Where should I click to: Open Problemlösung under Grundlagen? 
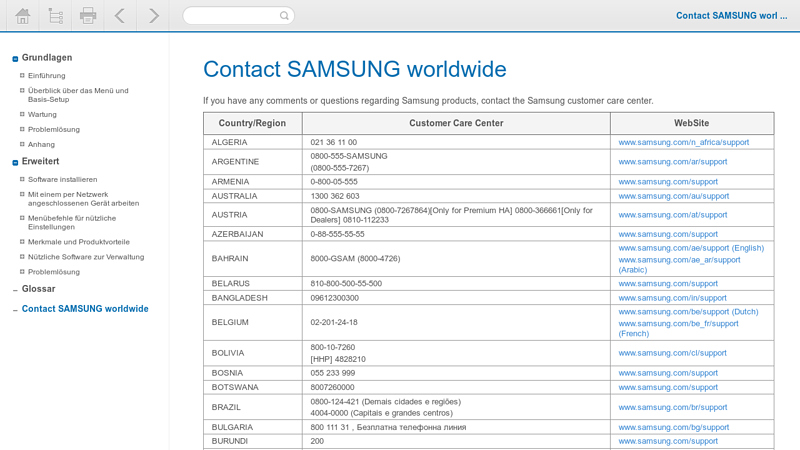pos(54,130)
